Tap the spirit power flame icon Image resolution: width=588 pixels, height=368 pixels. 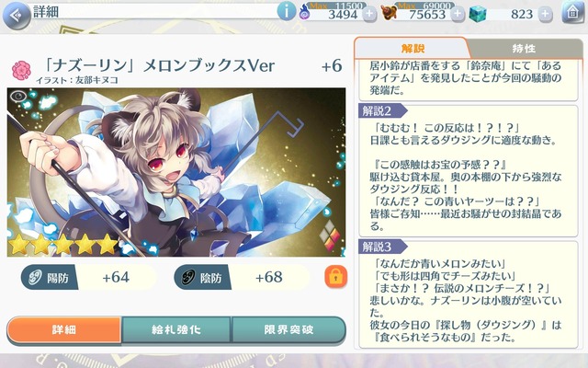tap(304, 14)
